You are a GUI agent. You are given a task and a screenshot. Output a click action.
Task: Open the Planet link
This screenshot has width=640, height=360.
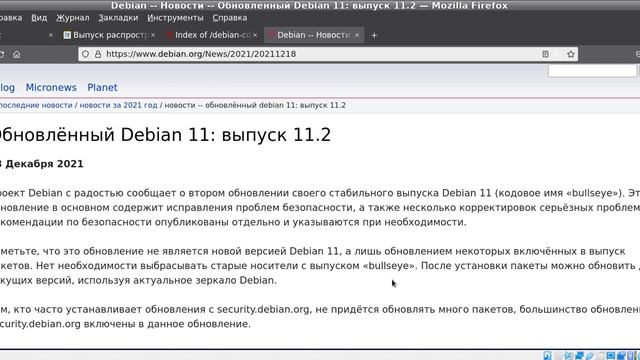[x=102, y=87]
